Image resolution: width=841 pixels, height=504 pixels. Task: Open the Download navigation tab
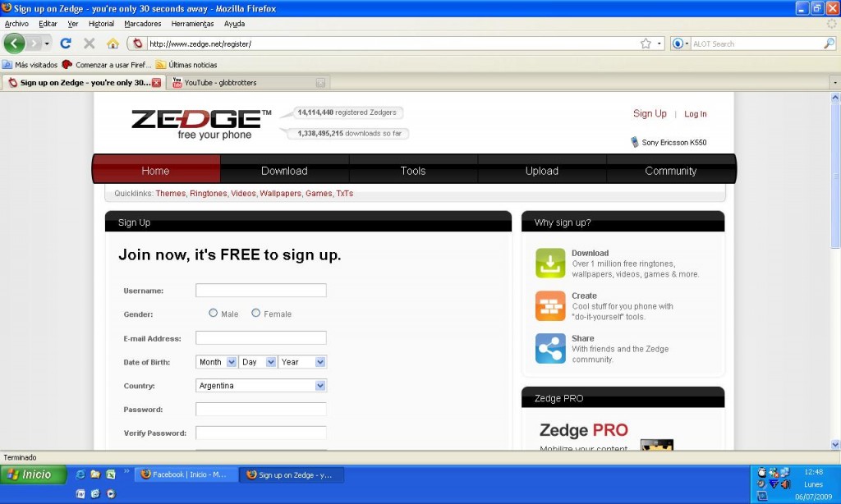coord(284,171)
